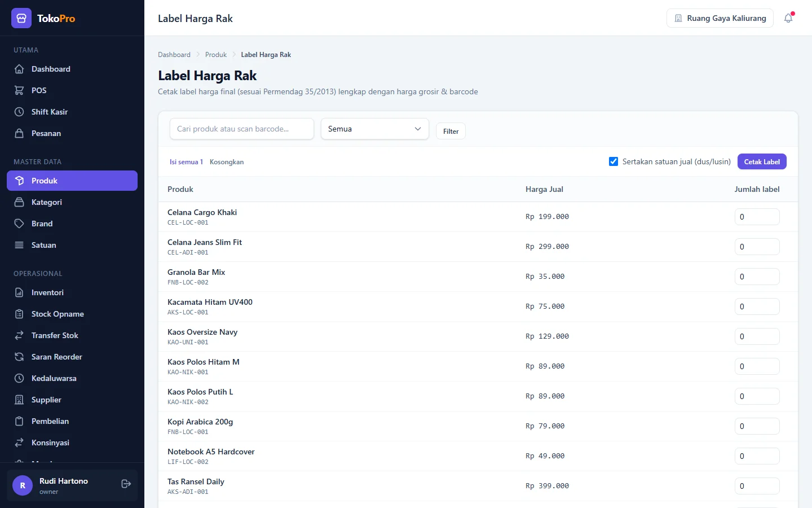Open Dashboard from the sidebar menu
812x508 pixels.
point(72,69)
